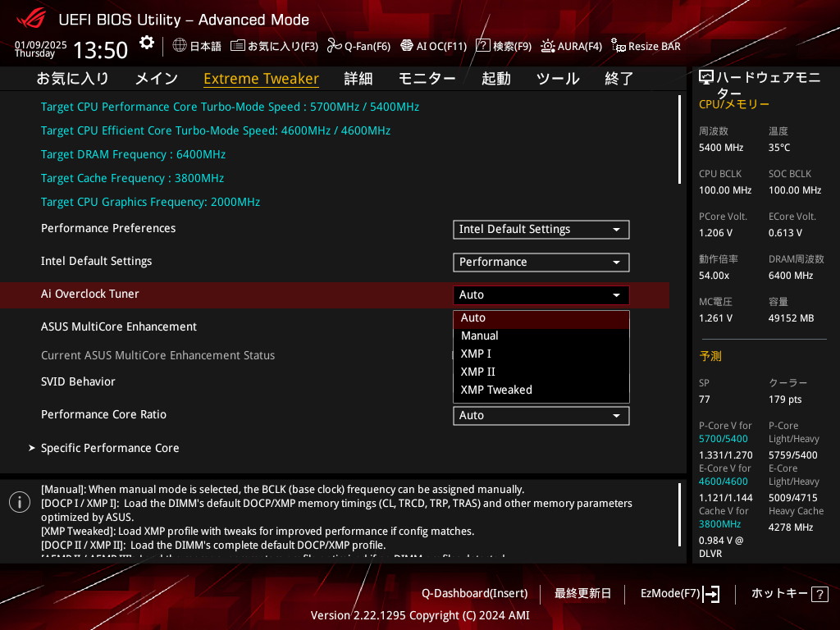The width and height of the screenshot is (840, 630).
Task: Switch to the モニター tab
Action: pos(427,79)
